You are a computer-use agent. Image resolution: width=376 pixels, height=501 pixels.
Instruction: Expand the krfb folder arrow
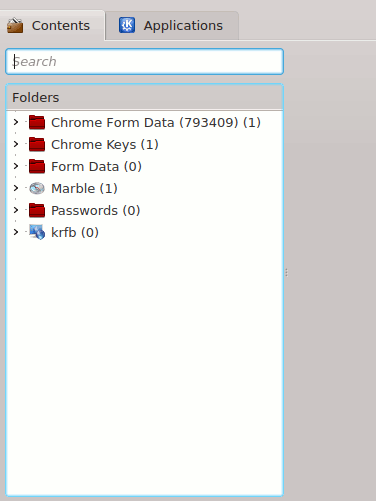pos(16,232)
